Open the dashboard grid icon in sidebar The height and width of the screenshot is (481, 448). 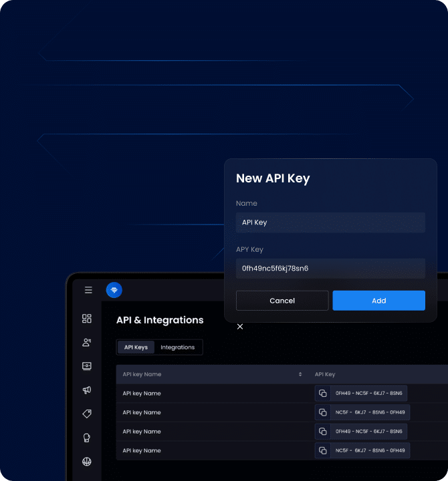87,319
